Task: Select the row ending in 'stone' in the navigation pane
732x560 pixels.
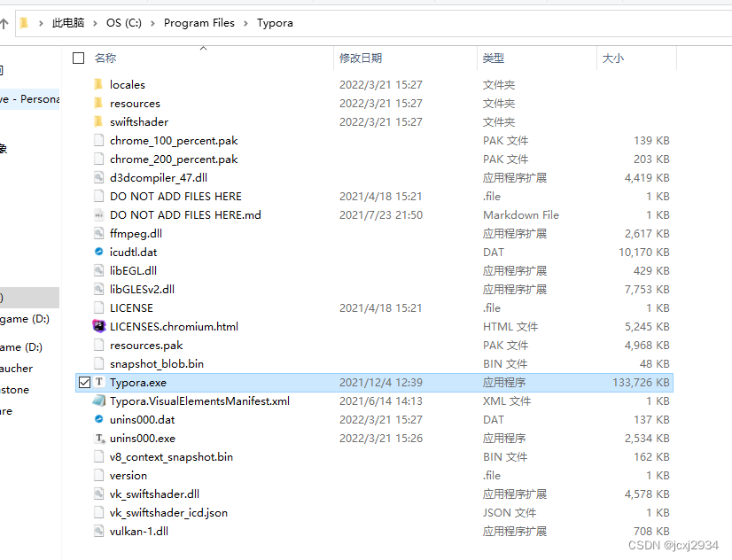Action: pos(14,390)
